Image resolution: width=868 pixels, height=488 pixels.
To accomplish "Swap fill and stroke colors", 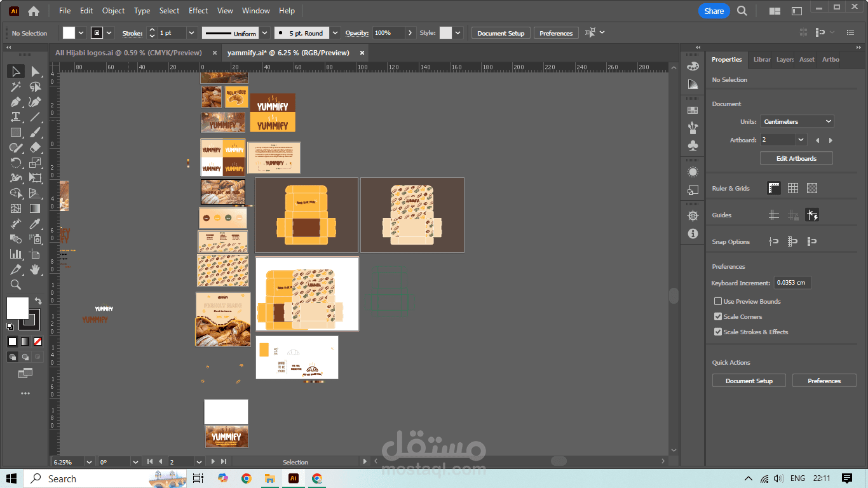I will (37, 301).
